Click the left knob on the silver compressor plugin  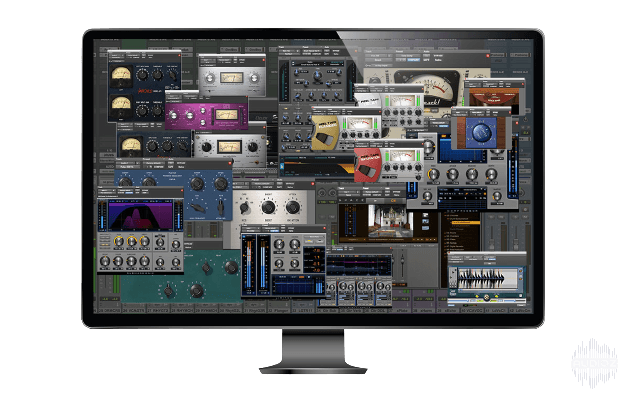pyautogui.click(x=210, y=79)
